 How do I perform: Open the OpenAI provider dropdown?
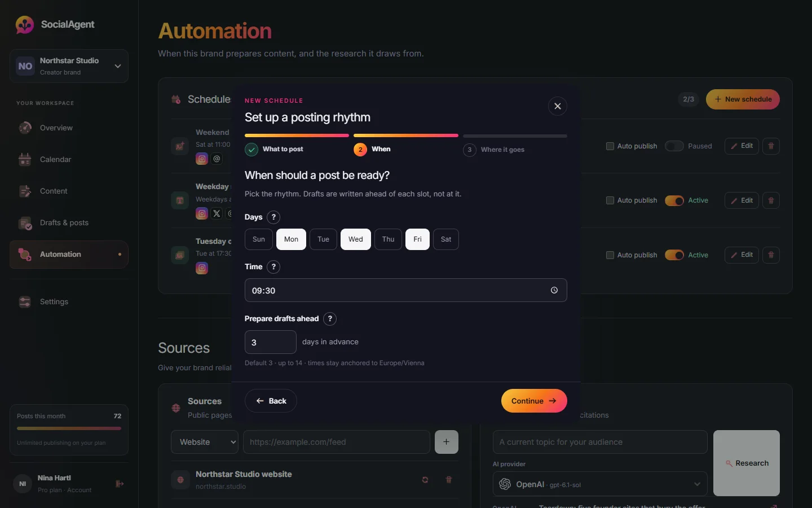point(600,484)
